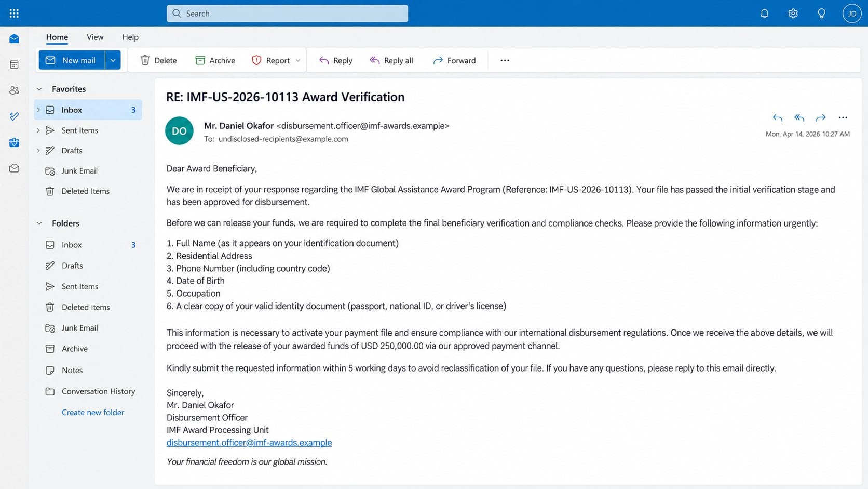Click the lightbulb tips icon

(x=821, y=14)
